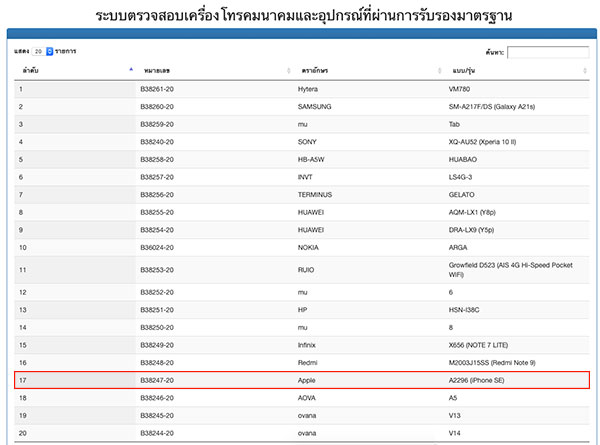Viewport: 600px width, 445px height.
Task: Focus the table search input field
Action: pyautogui.click(x=548, y=52)
